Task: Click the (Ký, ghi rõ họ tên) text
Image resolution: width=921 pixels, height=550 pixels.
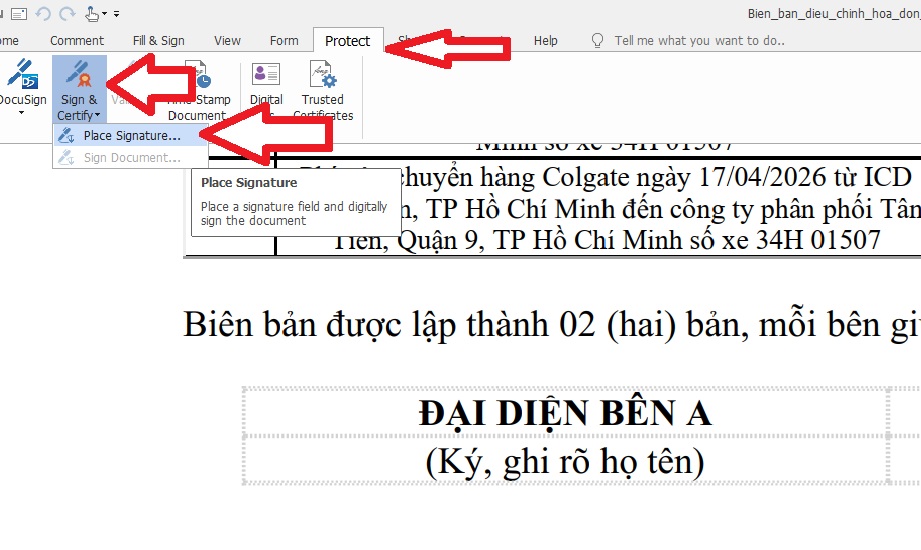Action: click(x=564, y=461)
